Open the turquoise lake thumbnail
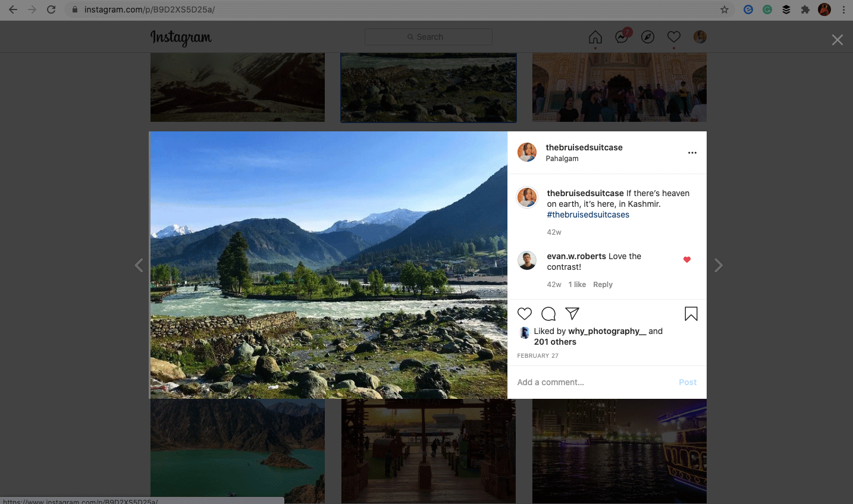853x504 pixels. [x=237, y=451]
